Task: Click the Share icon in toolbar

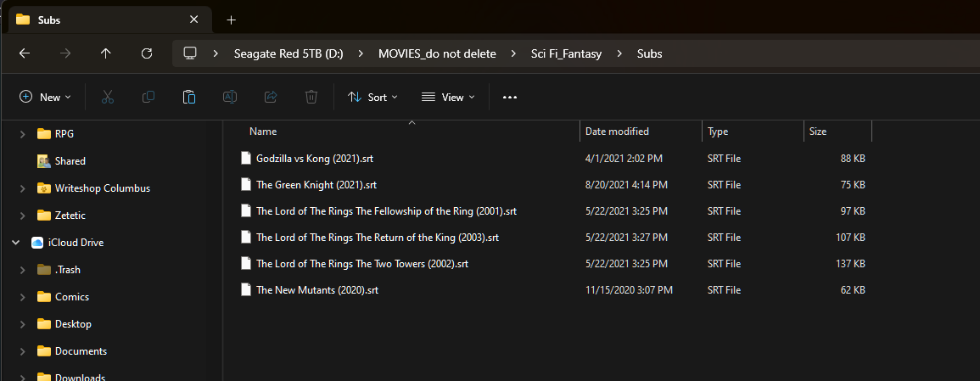Action: click(271, 98)
